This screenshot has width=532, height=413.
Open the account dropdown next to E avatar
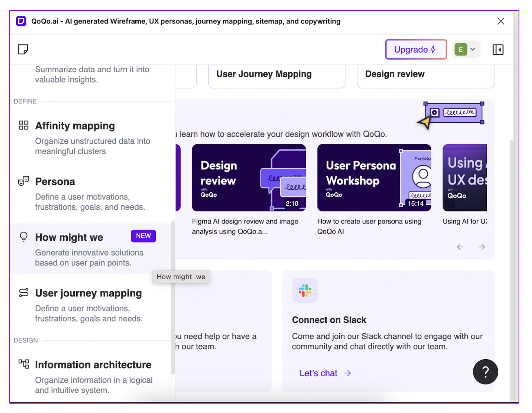(473, 49)
